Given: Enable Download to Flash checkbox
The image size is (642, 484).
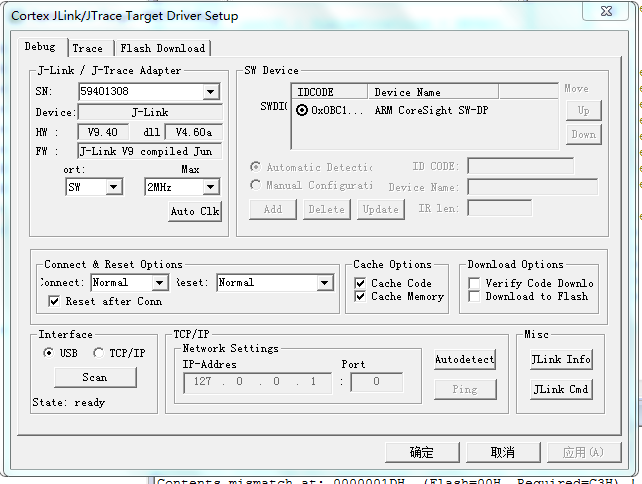Looking at the screenshot, I should click(474, 296).
